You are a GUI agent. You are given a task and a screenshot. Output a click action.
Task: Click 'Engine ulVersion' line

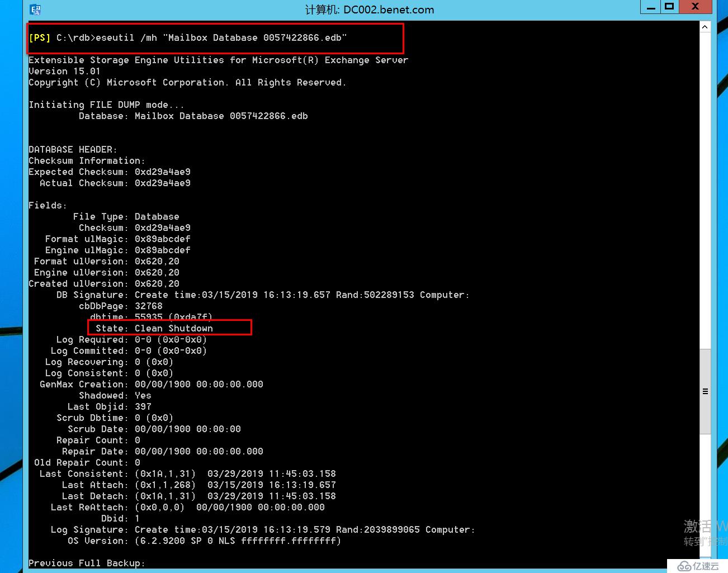pos(106,272)
